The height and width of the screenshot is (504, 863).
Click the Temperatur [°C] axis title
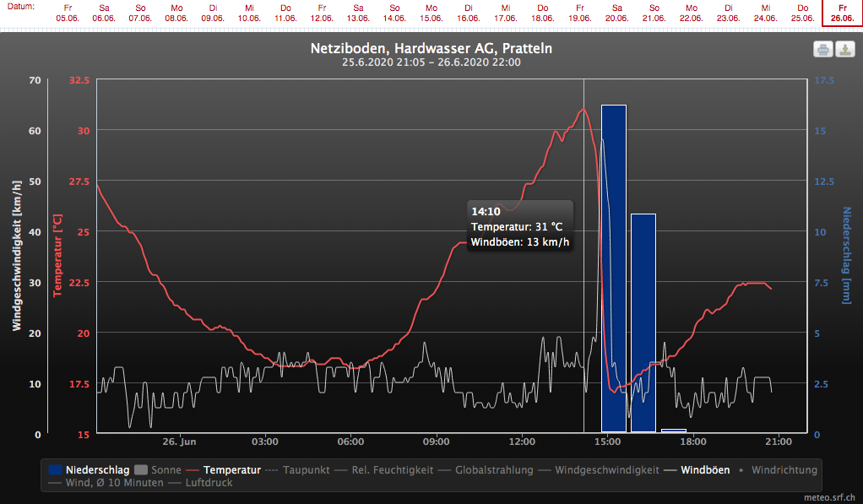point(57,255)
